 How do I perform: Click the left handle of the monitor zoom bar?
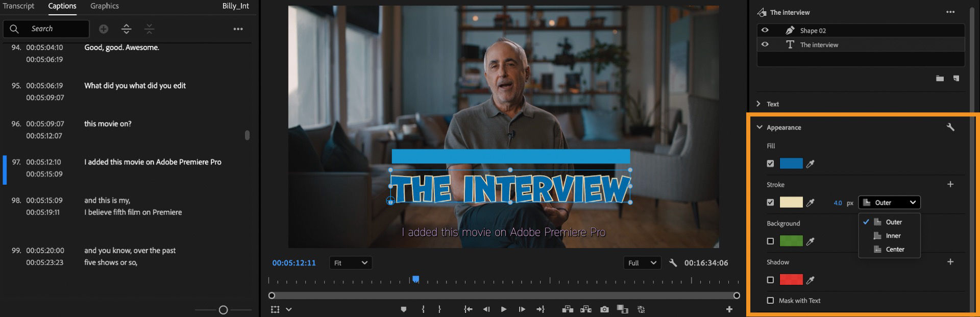pyautogui.click(x=272, y=296)
